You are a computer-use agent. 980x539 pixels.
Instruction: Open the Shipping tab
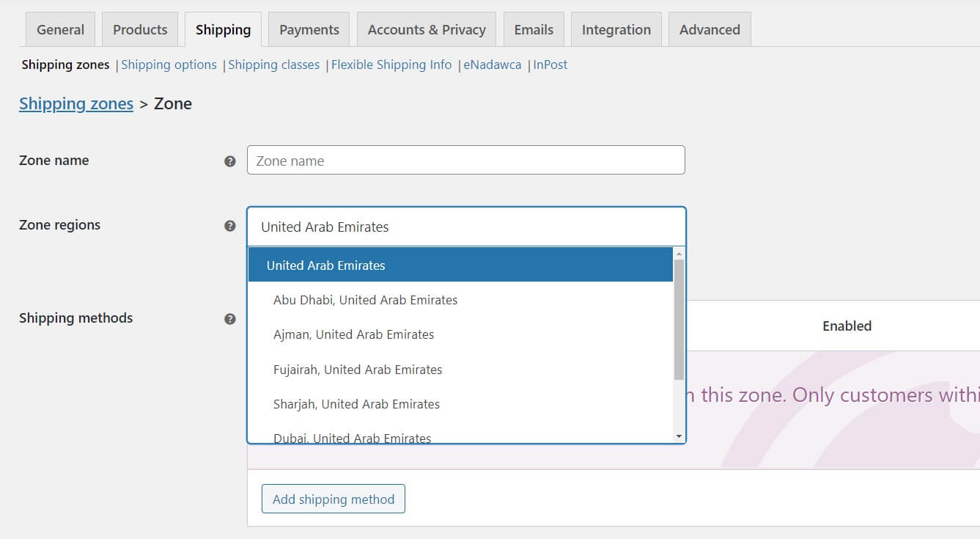tap(223, 29)
